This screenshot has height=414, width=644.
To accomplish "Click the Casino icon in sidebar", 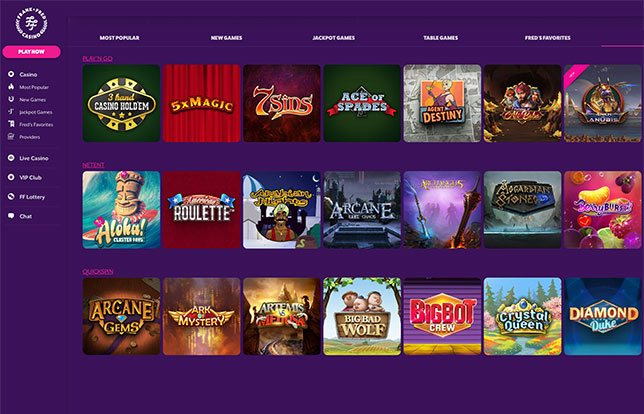I will coord(11,74).
